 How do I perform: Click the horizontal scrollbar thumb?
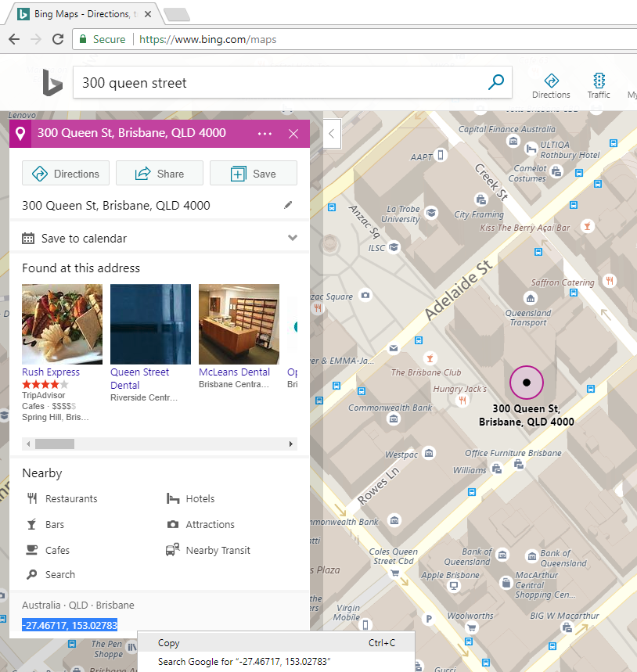[x=55, y=444]
